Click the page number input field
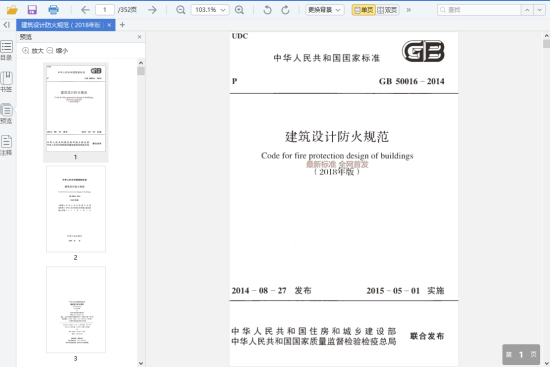Viewport: 550px width, 367px height. point(105,10)
